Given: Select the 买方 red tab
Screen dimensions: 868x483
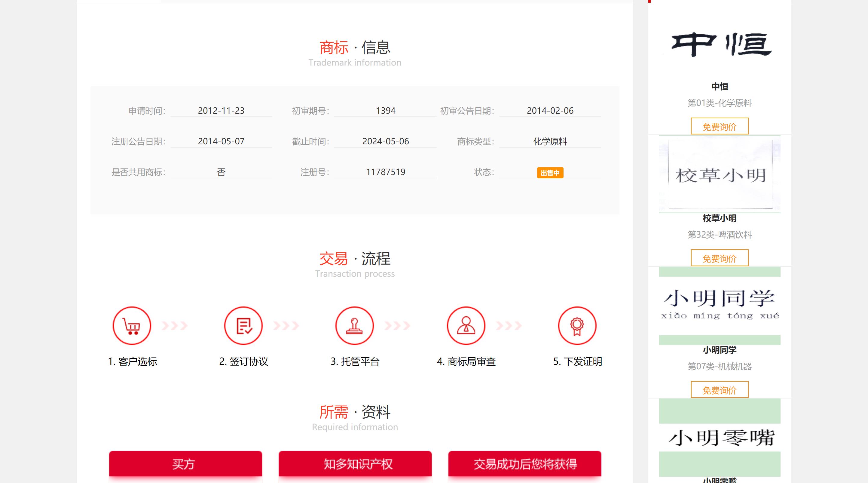Looking at the screenshot, I should [185, 464].
